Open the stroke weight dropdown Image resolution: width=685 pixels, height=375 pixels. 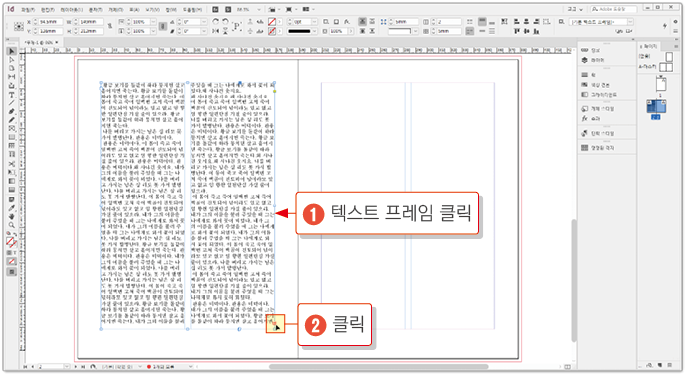(314, 21)
